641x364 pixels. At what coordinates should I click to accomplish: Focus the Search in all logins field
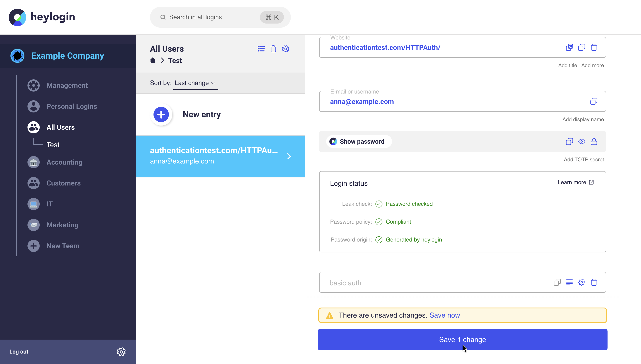(x=220, y=17)
